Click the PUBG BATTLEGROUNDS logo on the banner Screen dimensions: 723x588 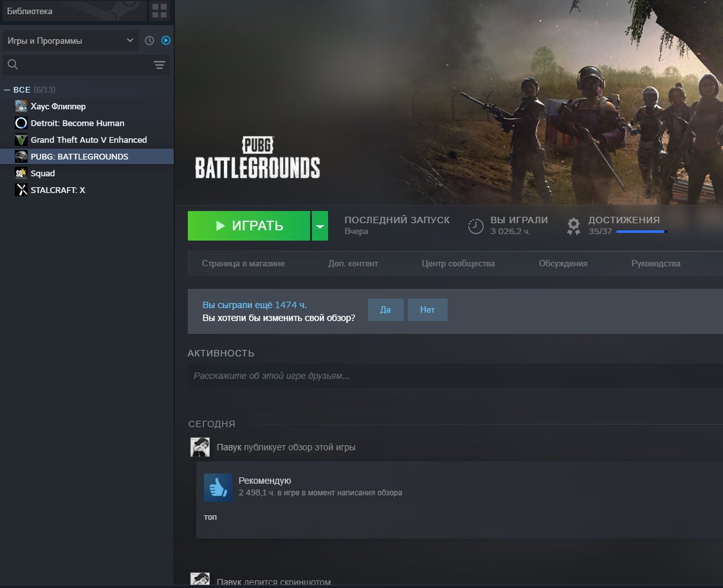[x=257, y=157]
